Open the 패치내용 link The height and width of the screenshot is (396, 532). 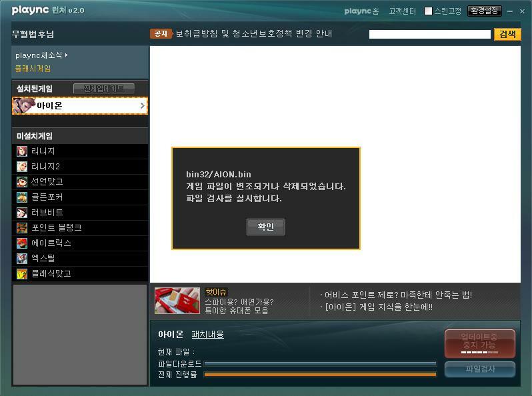(x=207, y=335)
